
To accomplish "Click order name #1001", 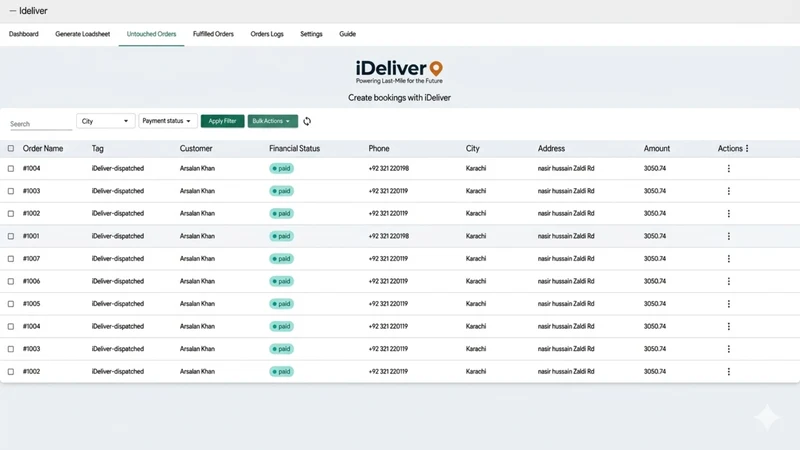I will [31, 236].
